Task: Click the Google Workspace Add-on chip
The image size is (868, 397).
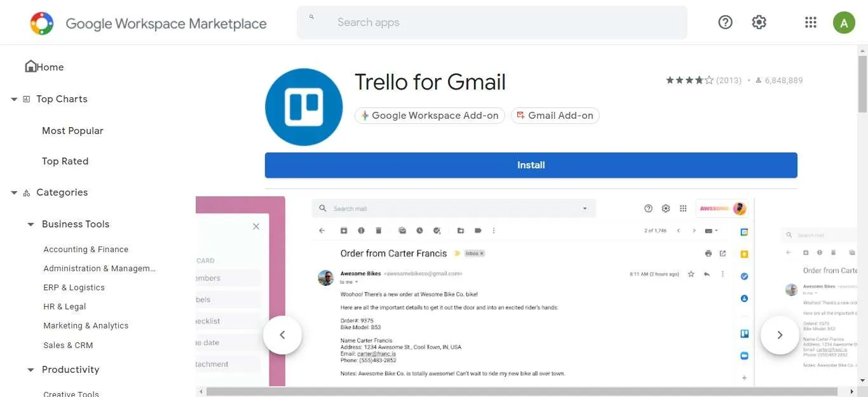Action: pos(430,116)
